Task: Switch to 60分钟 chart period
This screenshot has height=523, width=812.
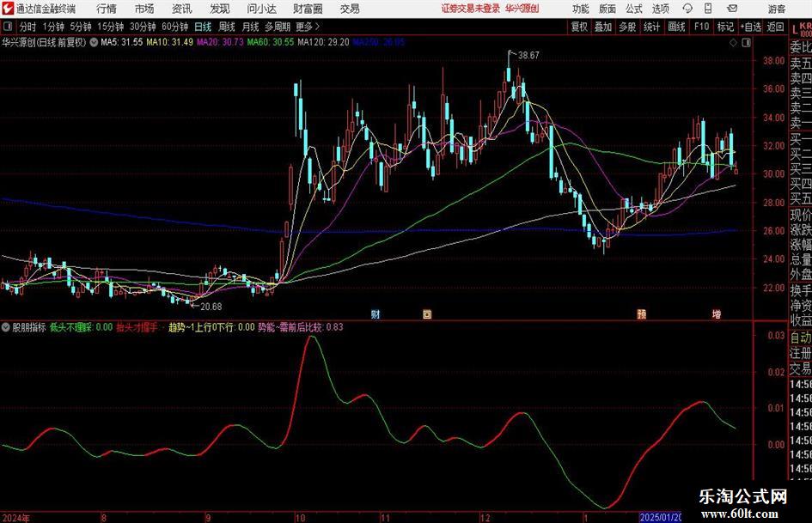Action: coord(175,27)
